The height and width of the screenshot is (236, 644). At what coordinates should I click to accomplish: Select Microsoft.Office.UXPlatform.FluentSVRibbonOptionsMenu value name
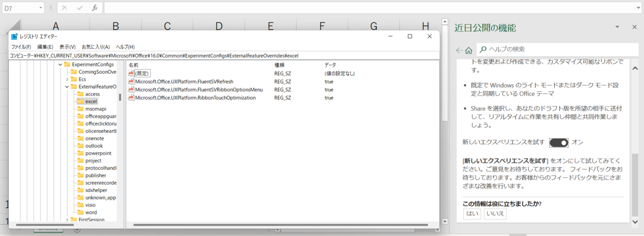199,89
